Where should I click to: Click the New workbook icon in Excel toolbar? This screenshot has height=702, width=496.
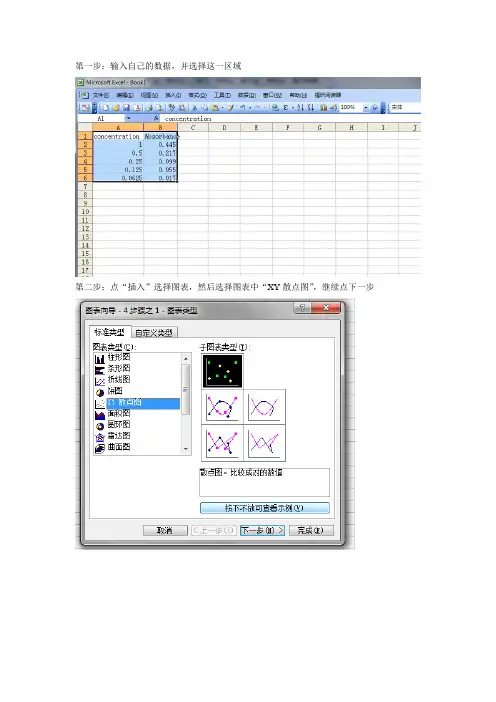pos(106,107)
